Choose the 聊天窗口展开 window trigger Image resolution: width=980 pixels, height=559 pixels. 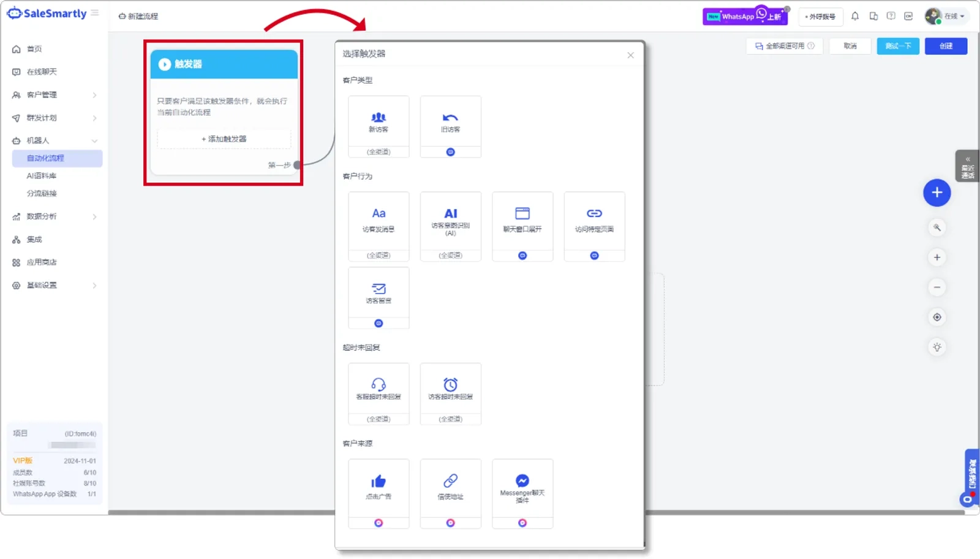(522, 226)
